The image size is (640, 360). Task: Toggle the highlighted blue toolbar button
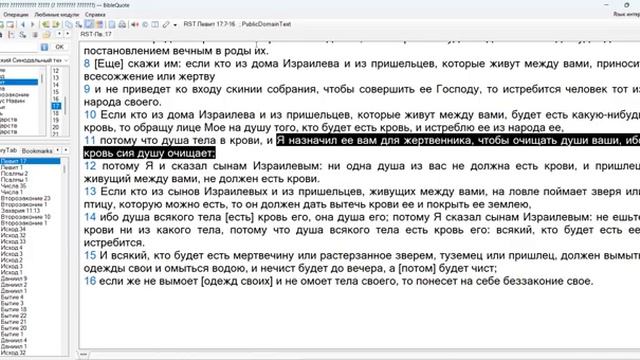coord(89,24)
